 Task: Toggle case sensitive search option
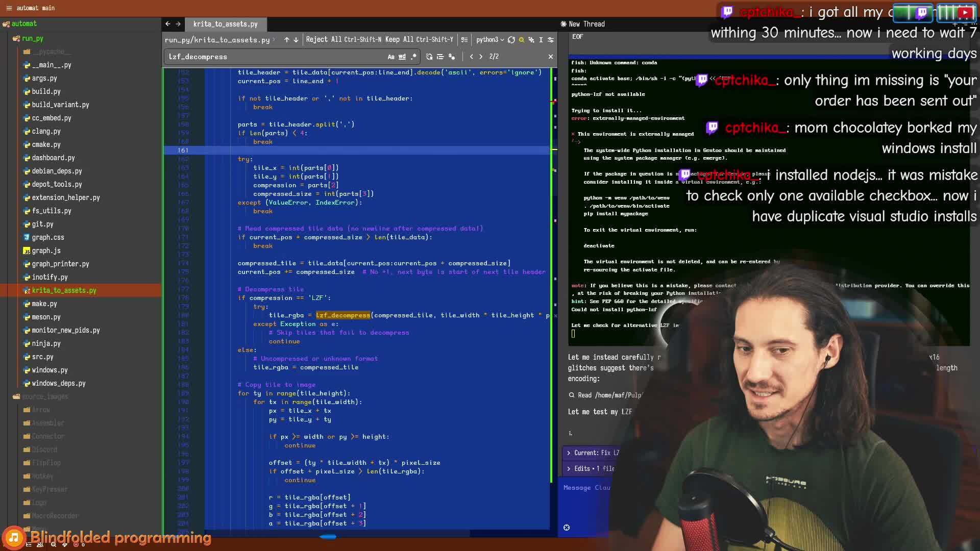coord(390,57)
